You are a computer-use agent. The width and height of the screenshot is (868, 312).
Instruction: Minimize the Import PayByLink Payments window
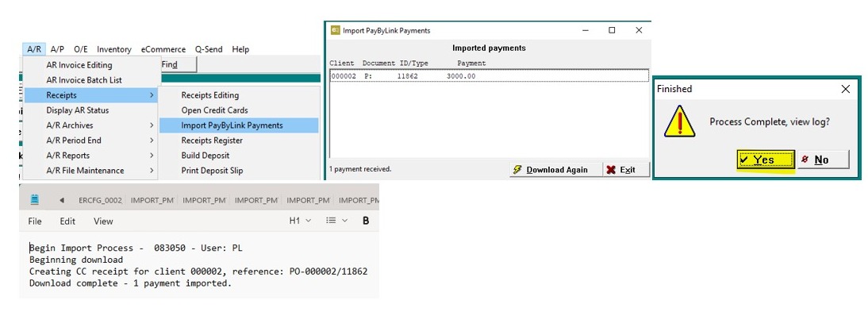click(585, 30)
